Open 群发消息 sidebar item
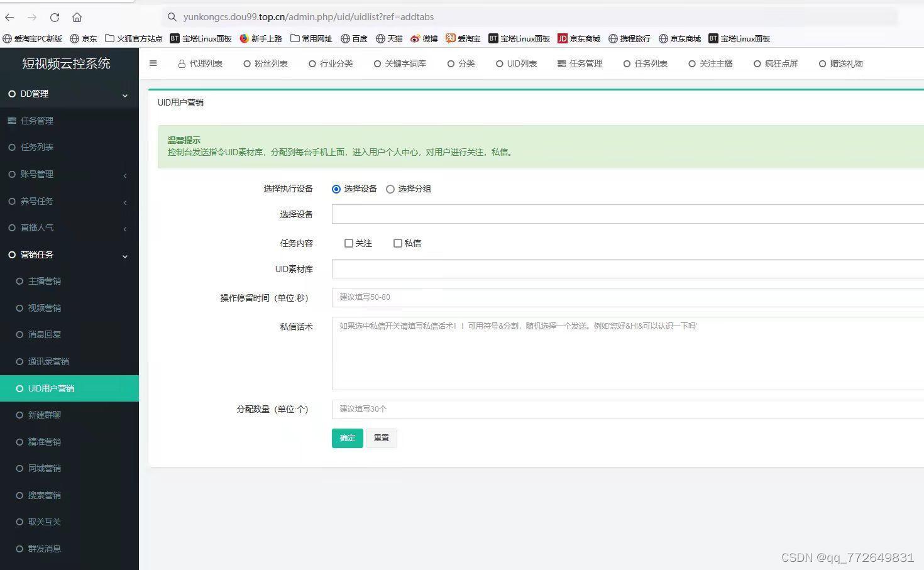Screen dimensions: 924x570 69,549
